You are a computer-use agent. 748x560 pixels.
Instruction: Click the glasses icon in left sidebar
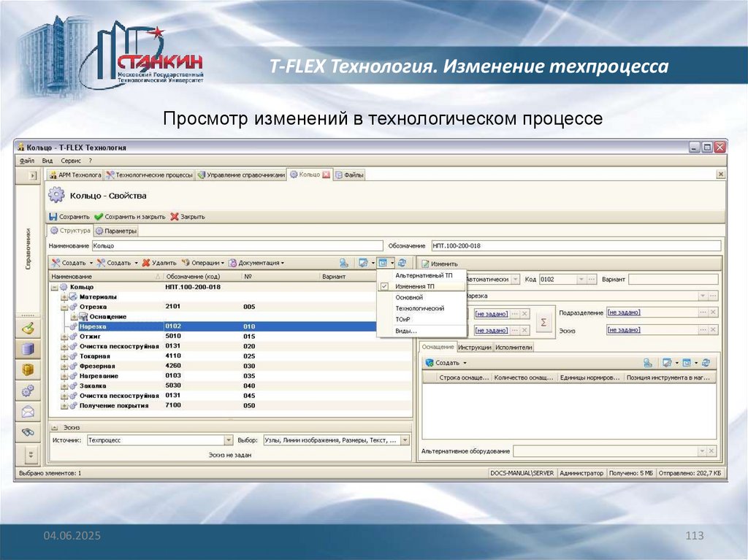[28, 432]
